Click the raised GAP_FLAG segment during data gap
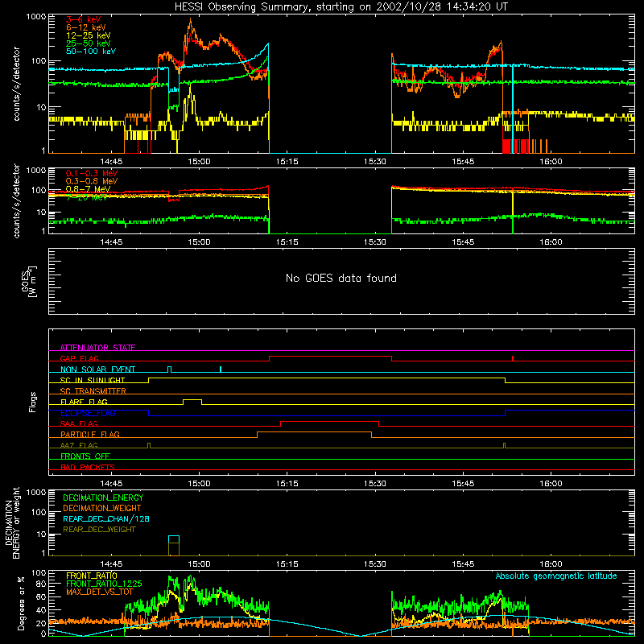This screenshot has height=644, width=644. click(331, 356)
